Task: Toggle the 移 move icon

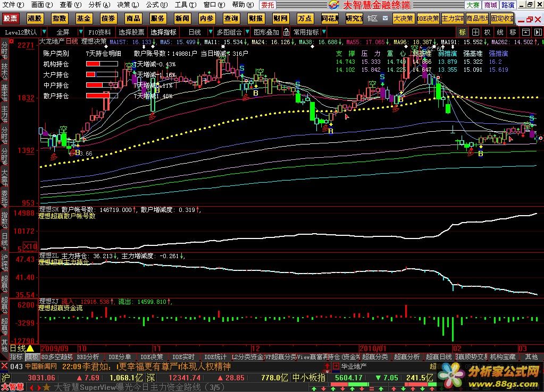Action: [x=513, y=32]
